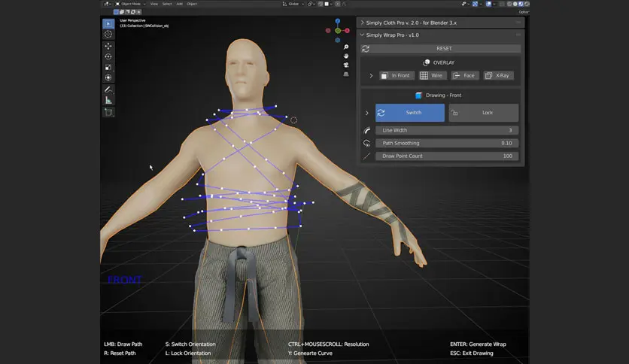
Task: Adjust the Draw Point Count slider
Action: coord(447,156)
